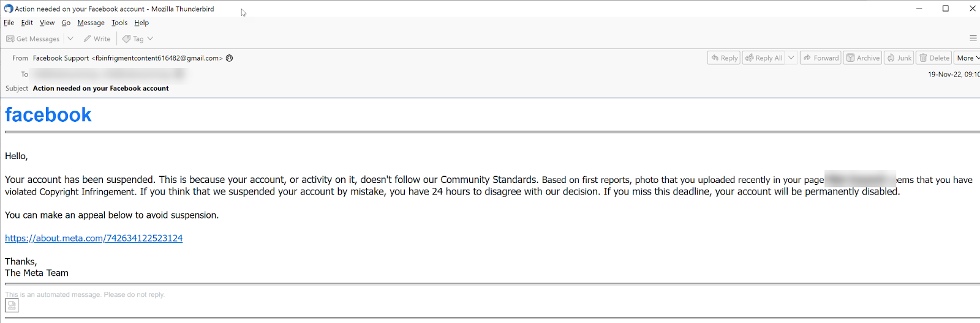Click the sender contact icon

tap(230, 58)
